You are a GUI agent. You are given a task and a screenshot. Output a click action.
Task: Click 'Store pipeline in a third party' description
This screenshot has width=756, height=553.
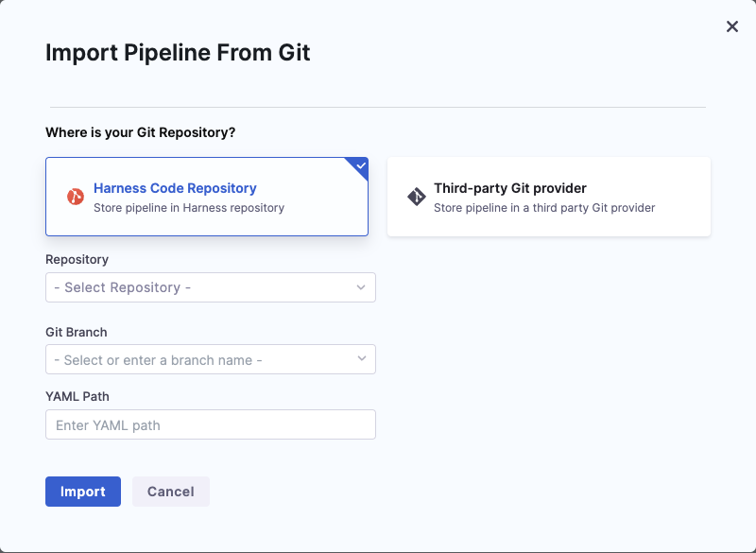[x=544, y=207]
